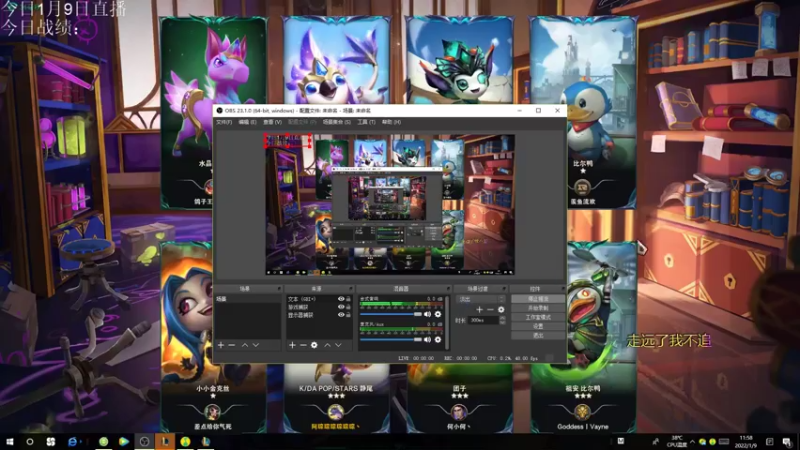Select the 场景 entry in the Scenes list
Viewport: 800px width, 450px height.
(x=248, y=299)
